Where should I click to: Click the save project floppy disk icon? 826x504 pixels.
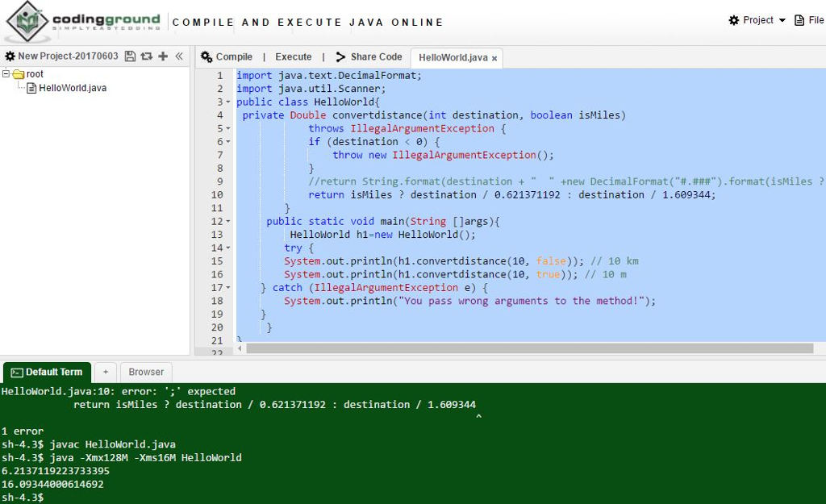click(130, 56)
